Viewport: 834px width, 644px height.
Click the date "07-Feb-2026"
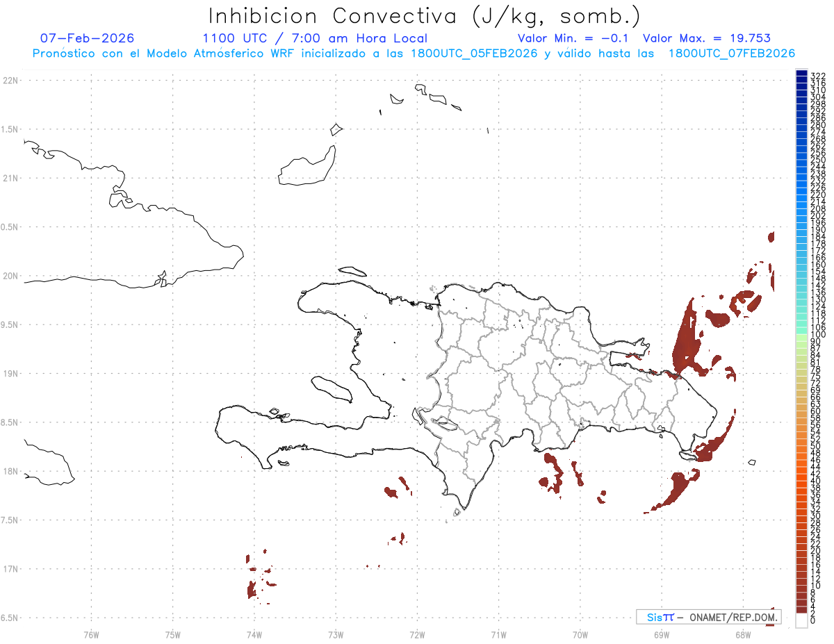click(x=87, y=38)
